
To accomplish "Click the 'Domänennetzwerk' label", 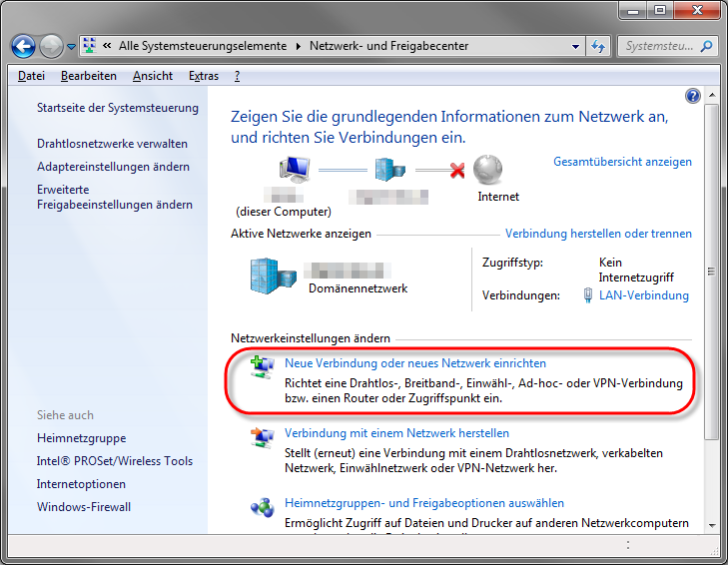I will coord(358,288).
